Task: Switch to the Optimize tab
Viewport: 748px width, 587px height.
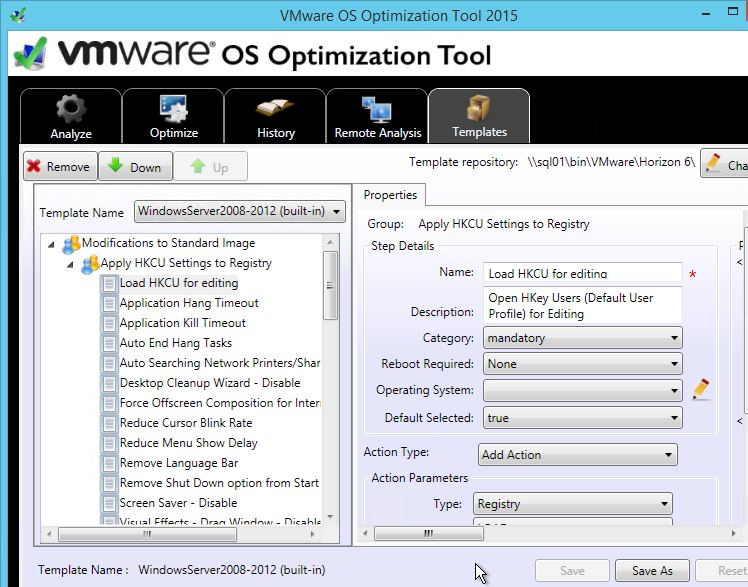Action: pyautogui.click(x=173, y=116)
